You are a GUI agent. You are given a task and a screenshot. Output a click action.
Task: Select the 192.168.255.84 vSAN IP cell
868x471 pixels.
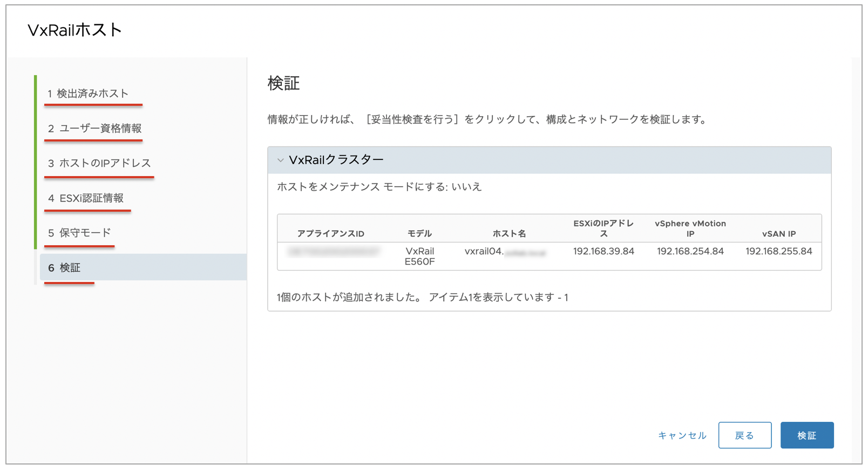click(x=779, y=252)
